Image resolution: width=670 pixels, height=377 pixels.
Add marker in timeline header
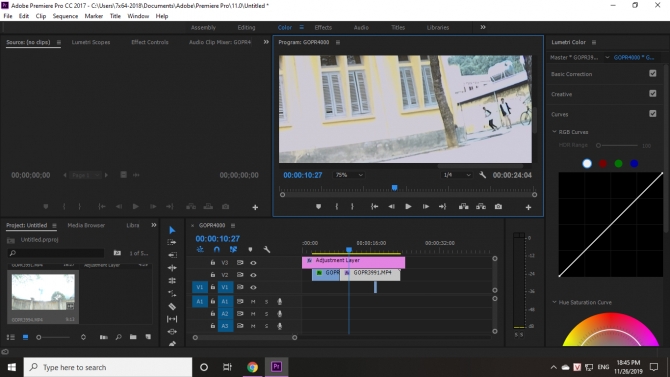[x=250, y=250]
